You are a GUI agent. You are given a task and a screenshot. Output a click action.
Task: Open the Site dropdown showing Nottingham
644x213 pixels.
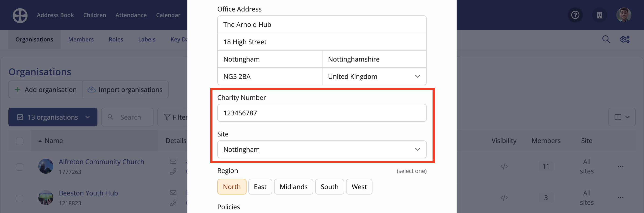(x=322, y=149)
